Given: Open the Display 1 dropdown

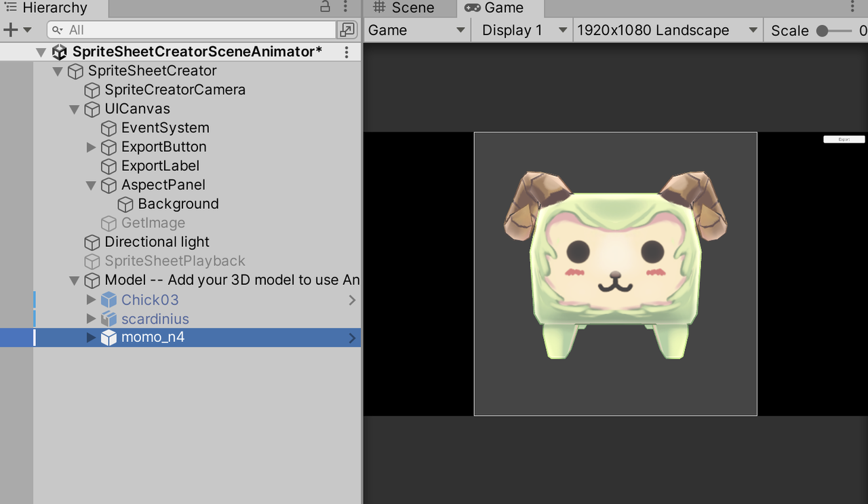Looking at the screenshot, I should point(519,30).
